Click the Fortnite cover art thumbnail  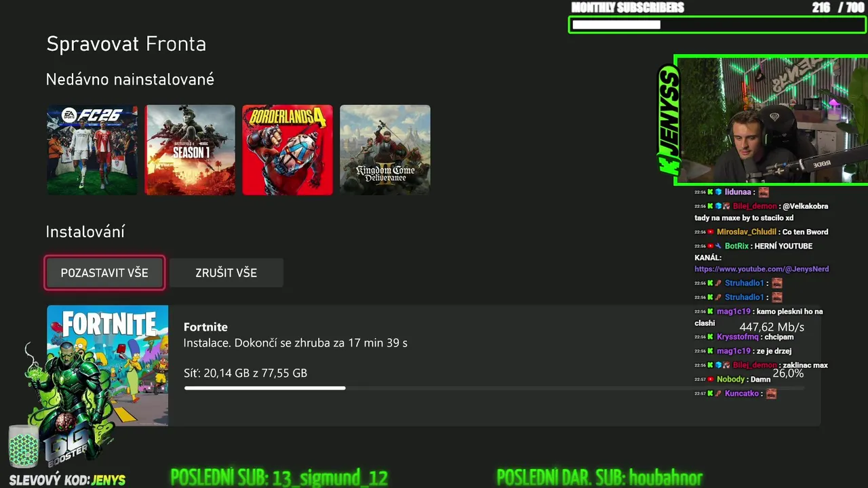(x=107, y=365)
